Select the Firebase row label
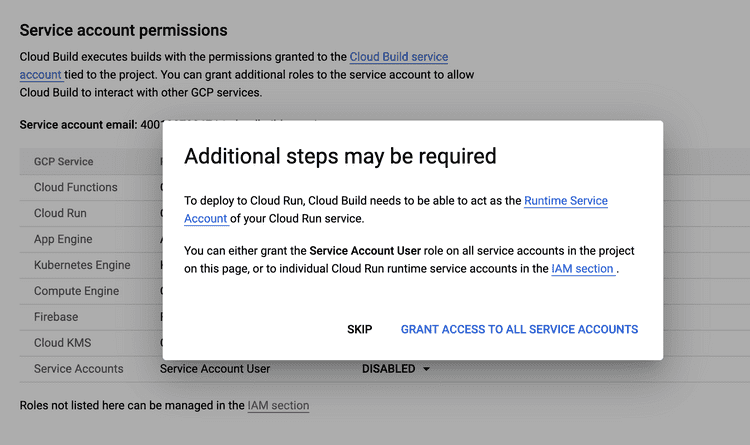750x445 pixels. tap(56, 317)
